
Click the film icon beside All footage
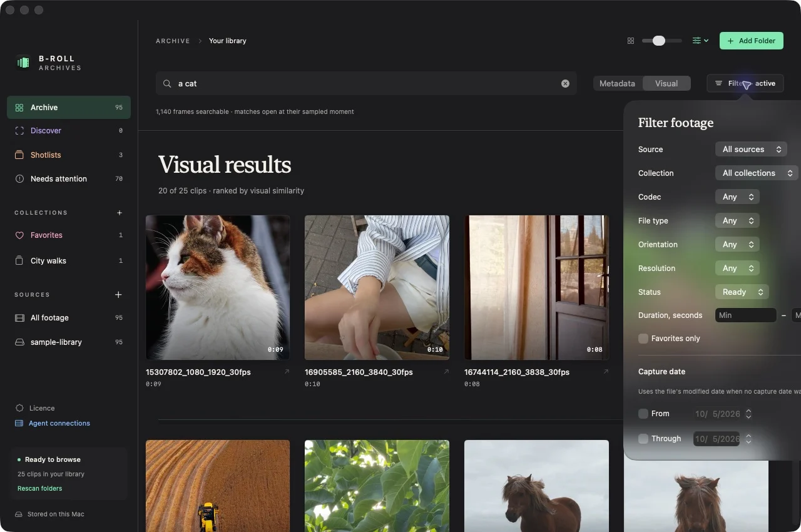coord(19,318)
